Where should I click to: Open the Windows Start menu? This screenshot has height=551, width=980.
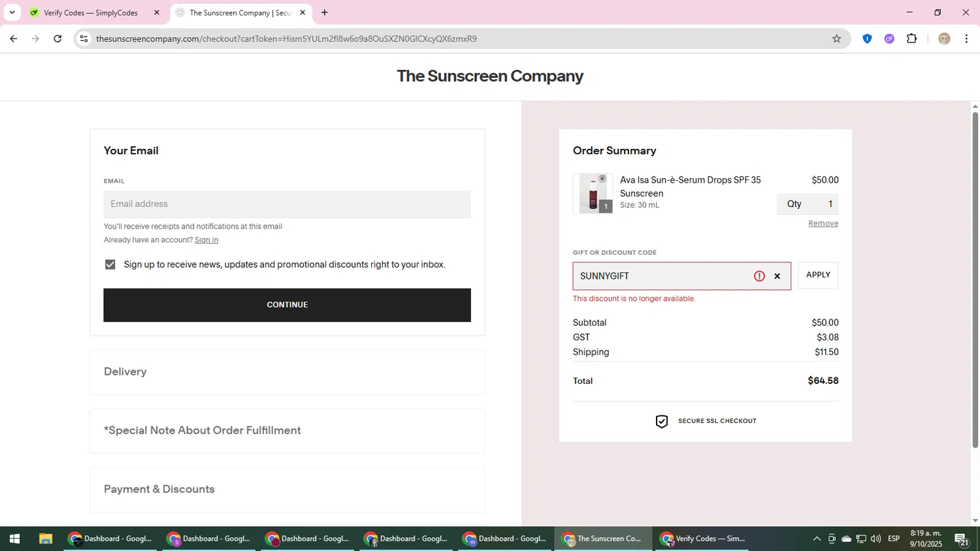pyautogui.click(x=14, y=539)
